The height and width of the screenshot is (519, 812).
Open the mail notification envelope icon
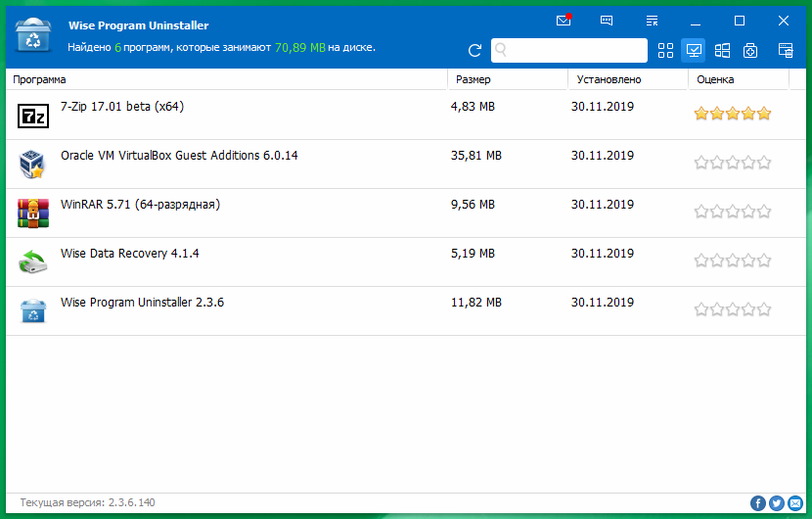pyautogui.click(x=563, y=21)
